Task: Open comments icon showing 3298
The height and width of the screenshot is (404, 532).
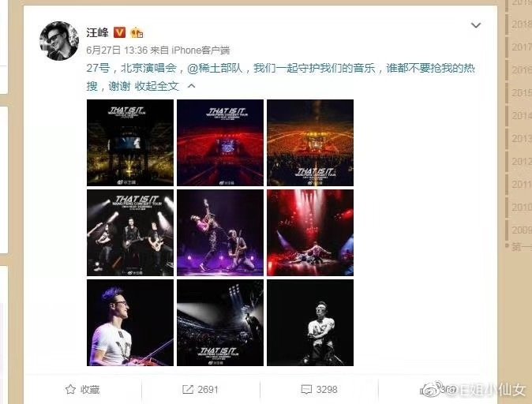Action: click(306, 390)
